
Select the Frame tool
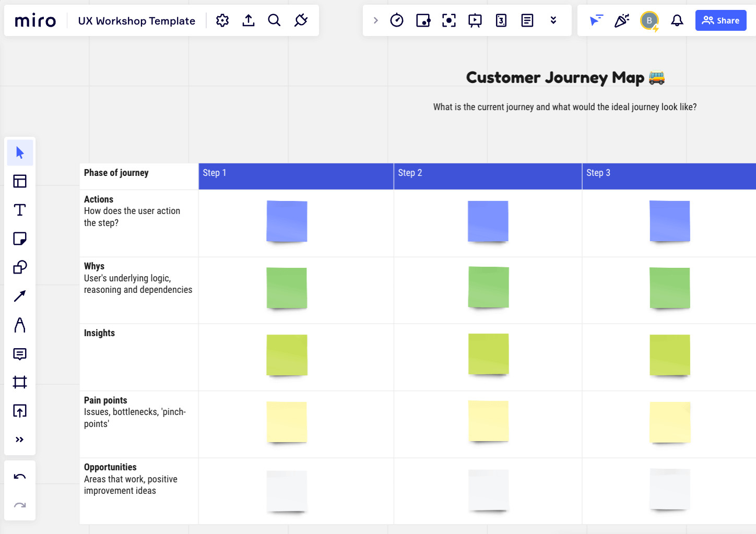click(x=20, y=382)
